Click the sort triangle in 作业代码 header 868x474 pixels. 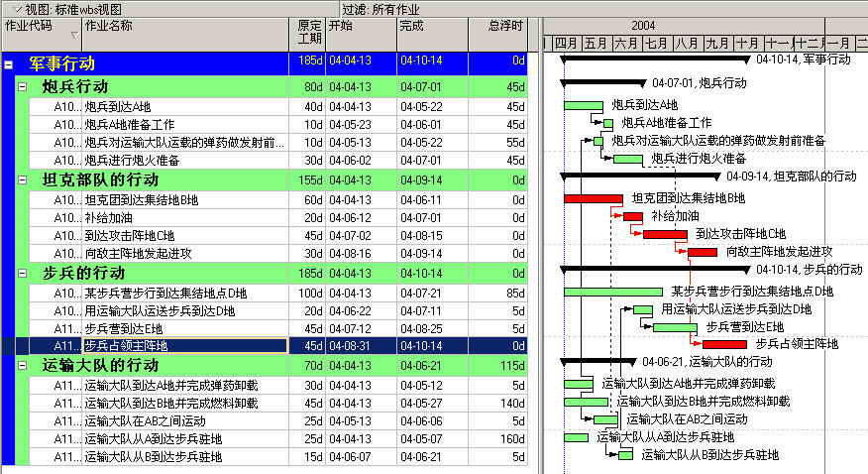tap(74, 35)
